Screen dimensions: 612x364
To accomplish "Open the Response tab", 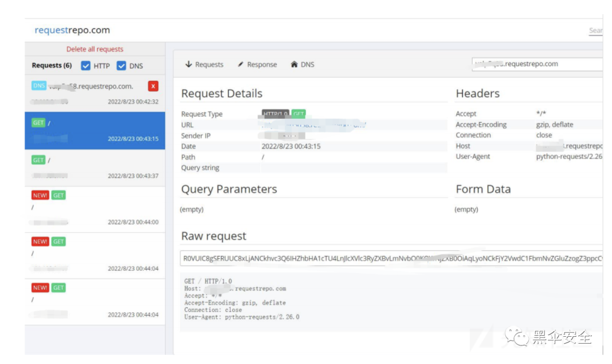I will (258, 65).
